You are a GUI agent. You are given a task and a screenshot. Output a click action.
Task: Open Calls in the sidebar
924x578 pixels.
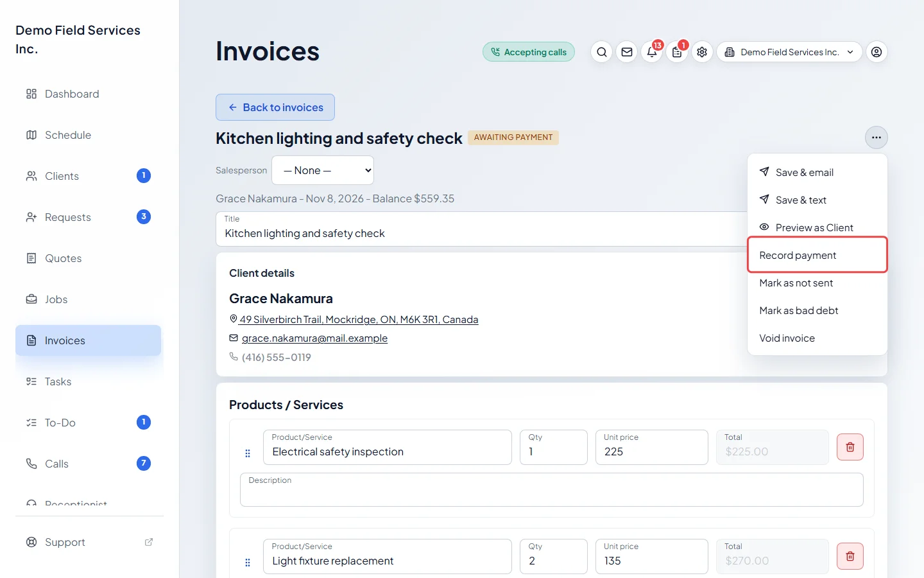[x=89, y=464]
